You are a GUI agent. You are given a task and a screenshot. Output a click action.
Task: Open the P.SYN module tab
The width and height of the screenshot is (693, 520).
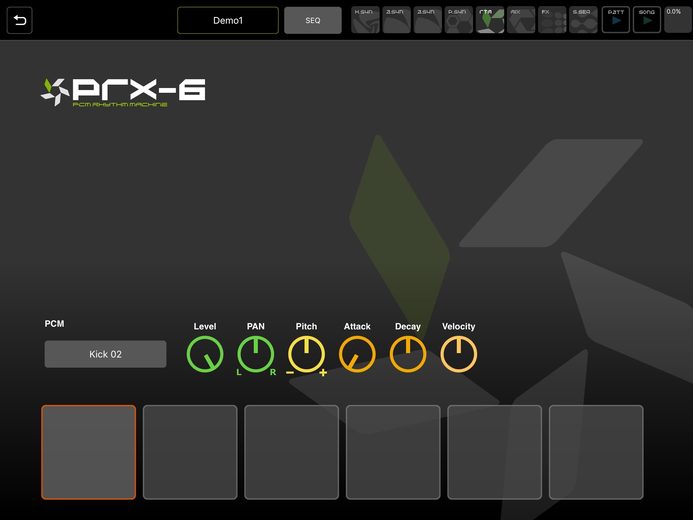459,20
